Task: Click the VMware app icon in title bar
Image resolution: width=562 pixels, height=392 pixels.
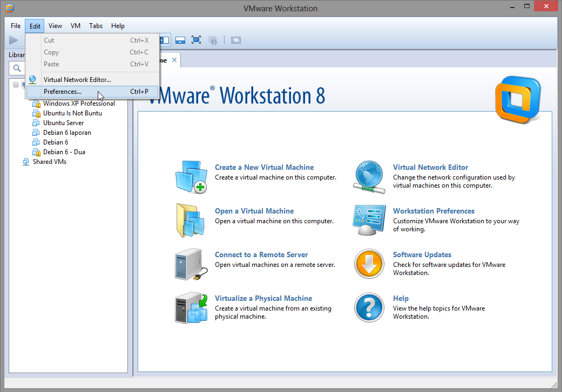Action: [x=10, y=8]
